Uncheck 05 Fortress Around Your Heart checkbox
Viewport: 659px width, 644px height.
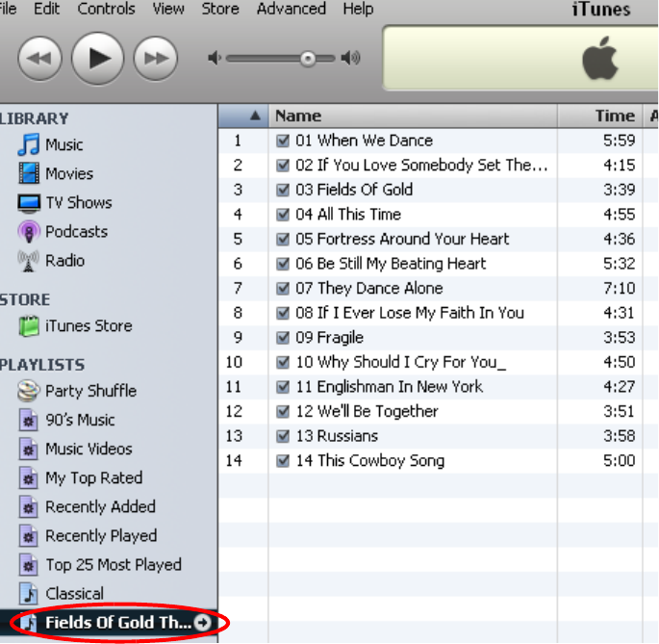pos(283,239)
